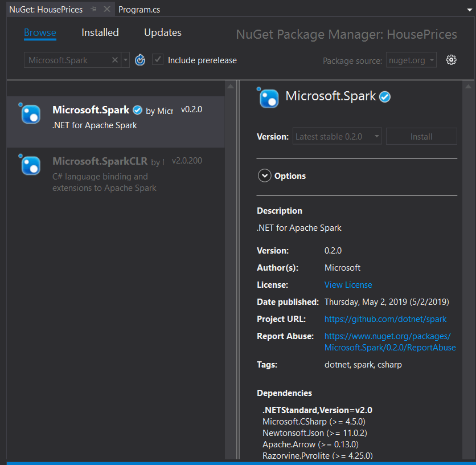Click Microsoft.Spark package icon in list
The width and height of the screenshot is (476, 465).
coord(30,113)
